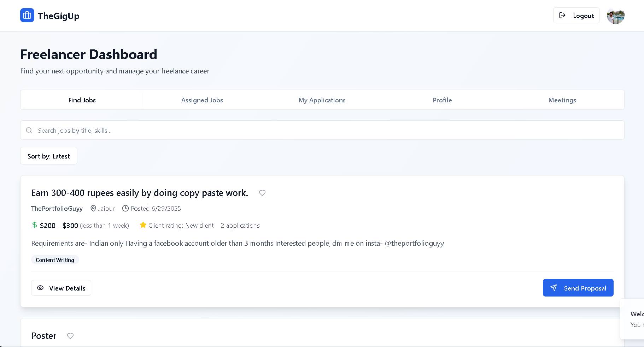Go to the Meetings tab
This screenshot has height=347, width=644.
[x=562, y=100]
